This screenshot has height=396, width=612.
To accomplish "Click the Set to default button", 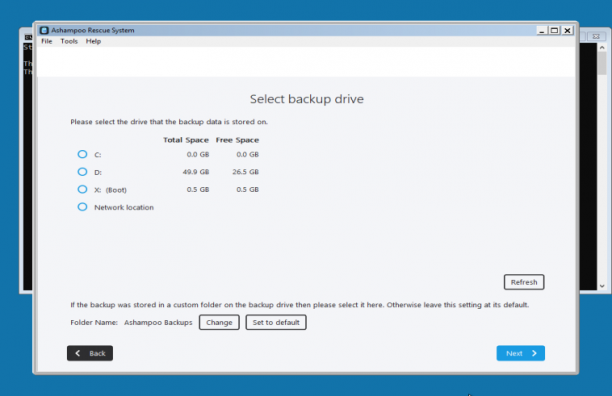I will point(276,322).
